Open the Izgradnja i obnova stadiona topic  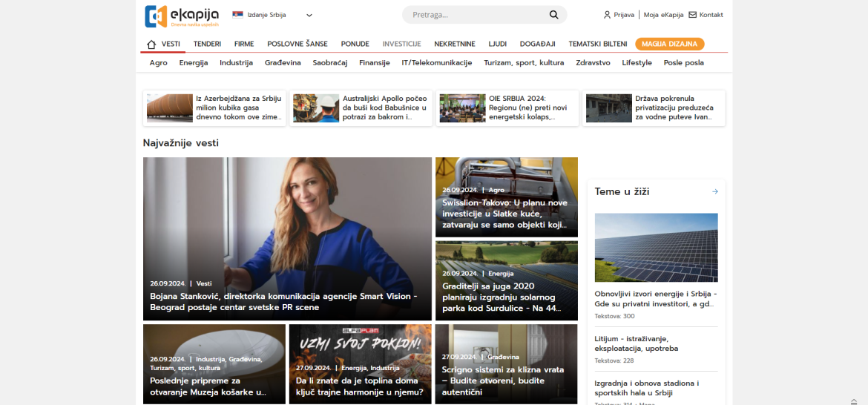point(647,388)
